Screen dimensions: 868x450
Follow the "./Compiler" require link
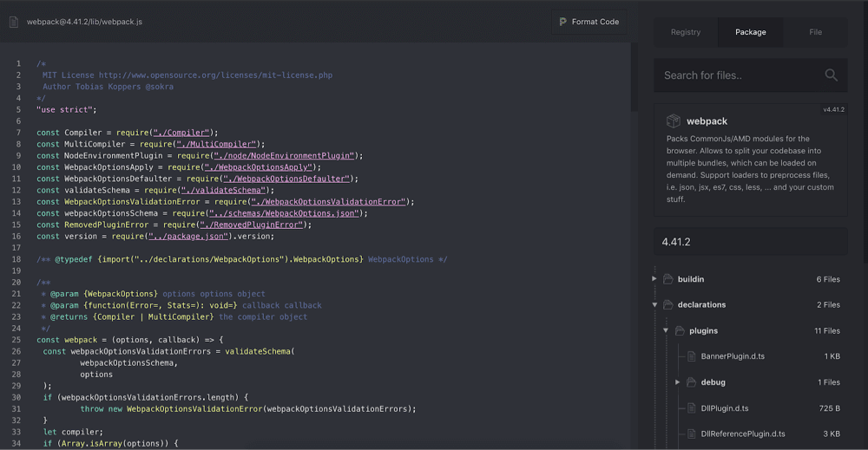pos(181,133)
